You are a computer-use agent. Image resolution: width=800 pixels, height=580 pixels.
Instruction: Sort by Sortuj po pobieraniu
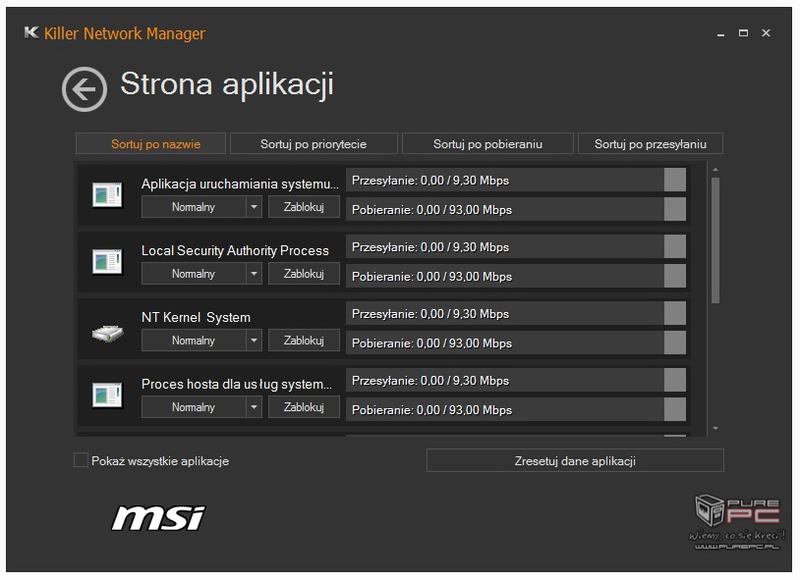point(488,144)
